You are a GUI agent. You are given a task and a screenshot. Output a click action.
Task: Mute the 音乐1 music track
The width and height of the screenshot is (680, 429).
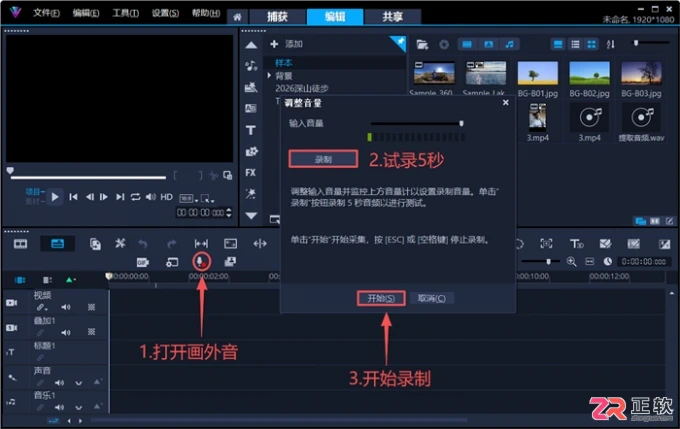click(59, 407)
